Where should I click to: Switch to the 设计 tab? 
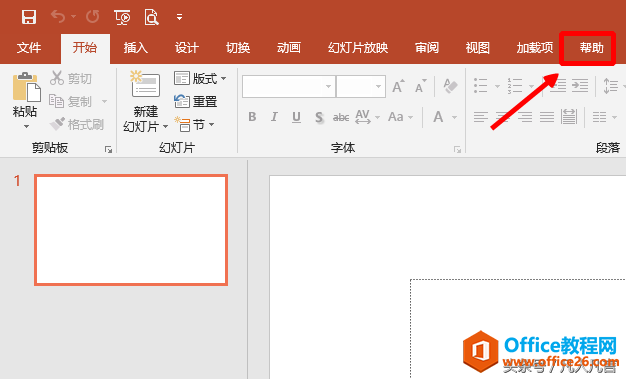pyautogui.click(x=187, y=48)
